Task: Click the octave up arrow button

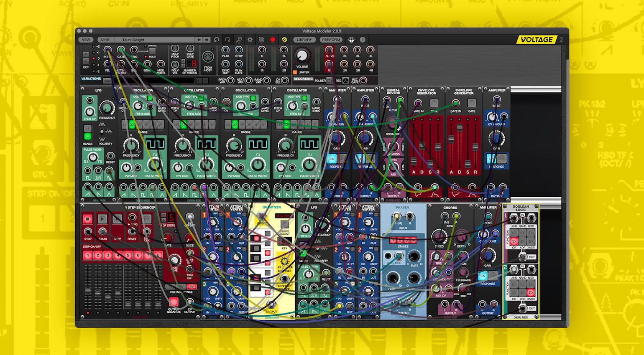Action: click(86, 54)
